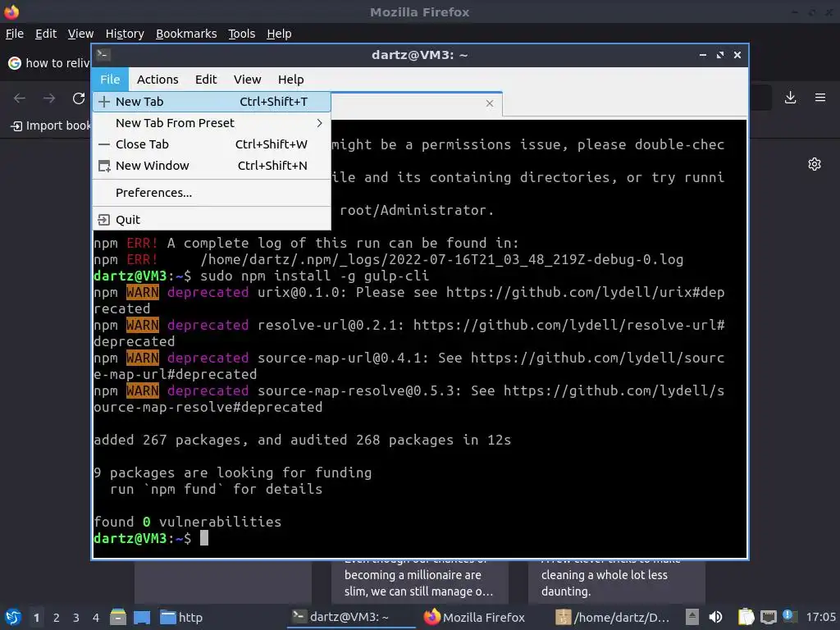Click the plus icon beside New Tab
Image resolution: width=840 pixels, height=630 pixels.
click(104, 102)
